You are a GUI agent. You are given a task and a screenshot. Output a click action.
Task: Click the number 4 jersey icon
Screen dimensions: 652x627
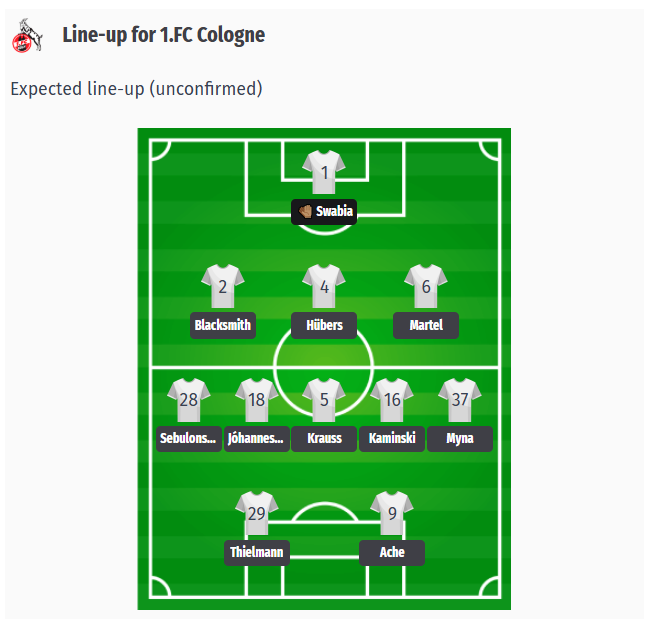pyautogui.click(x=324, y=286)
